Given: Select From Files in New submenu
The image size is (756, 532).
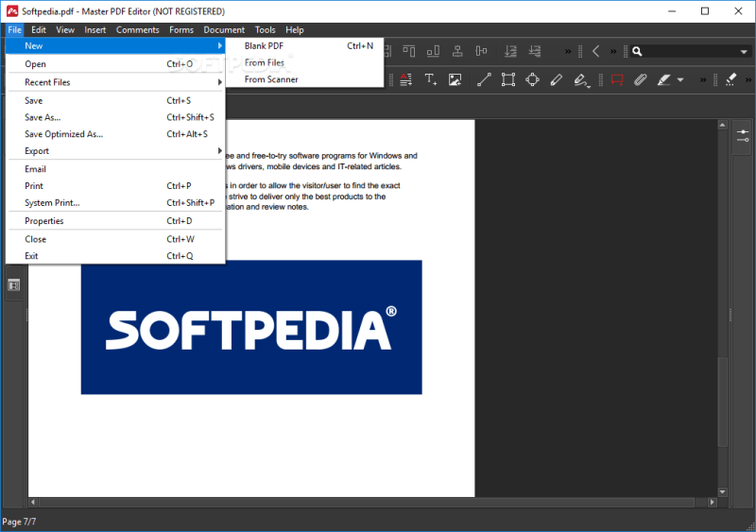Looking at the screenshot, I should pyautogui.click(x=304, y=62).
